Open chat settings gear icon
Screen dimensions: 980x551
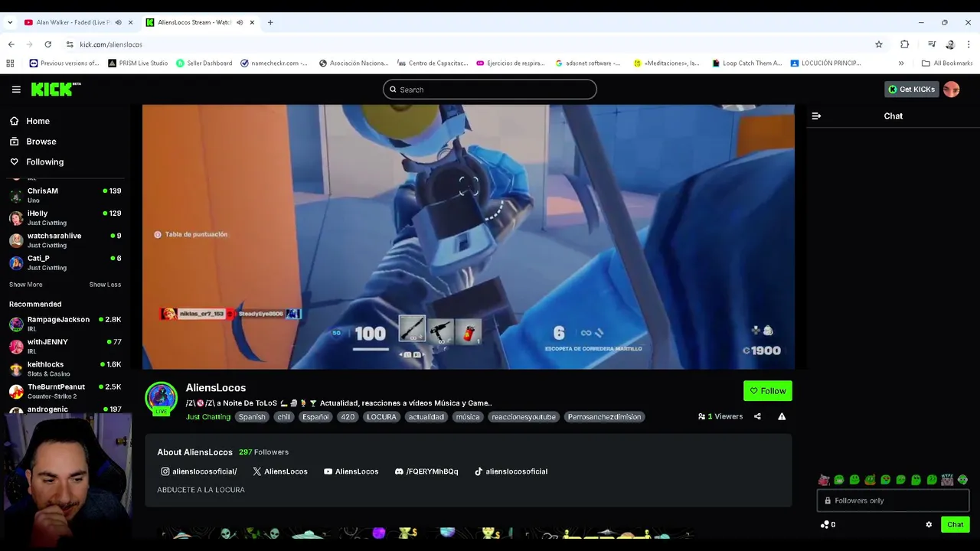tap(929, 525)
